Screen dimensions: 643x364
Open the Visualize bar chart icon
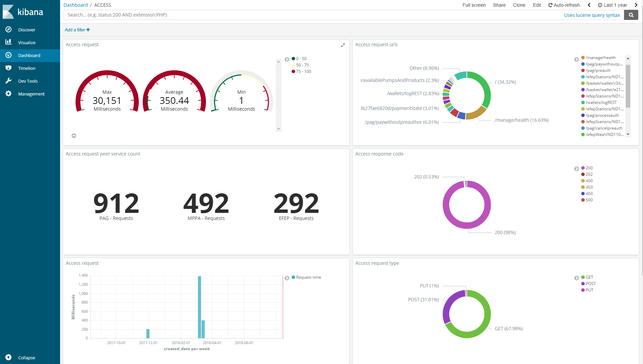coord(8,42)
